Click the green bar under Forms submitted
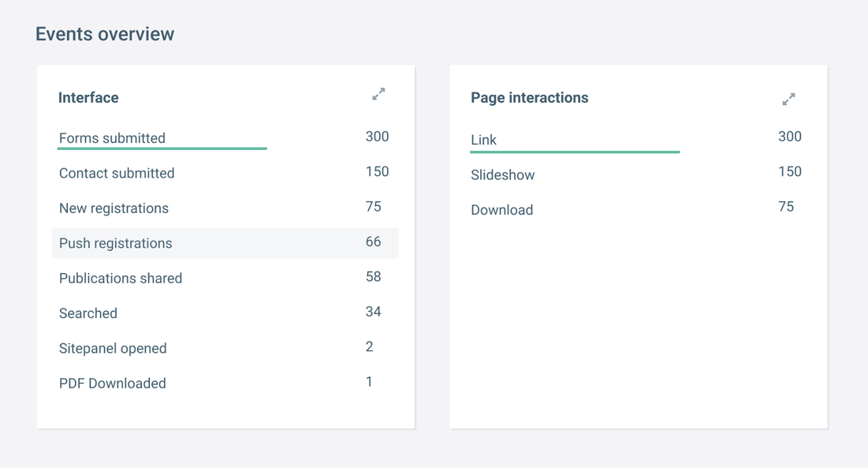The width and height of the screenshot is (868, 468). (x=162, y=148)
